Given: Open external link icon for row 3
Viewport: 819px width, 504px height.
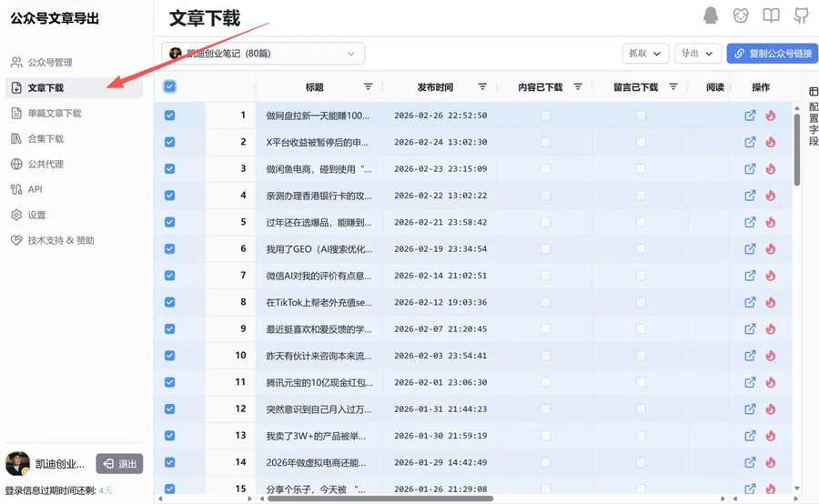Looking at the screenshot, I should (x=750, y=168).
